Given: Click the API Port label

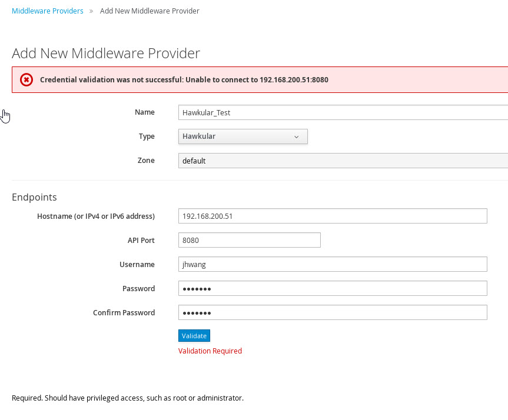Looking at the screenshot, I should click(x=141, y=241).
